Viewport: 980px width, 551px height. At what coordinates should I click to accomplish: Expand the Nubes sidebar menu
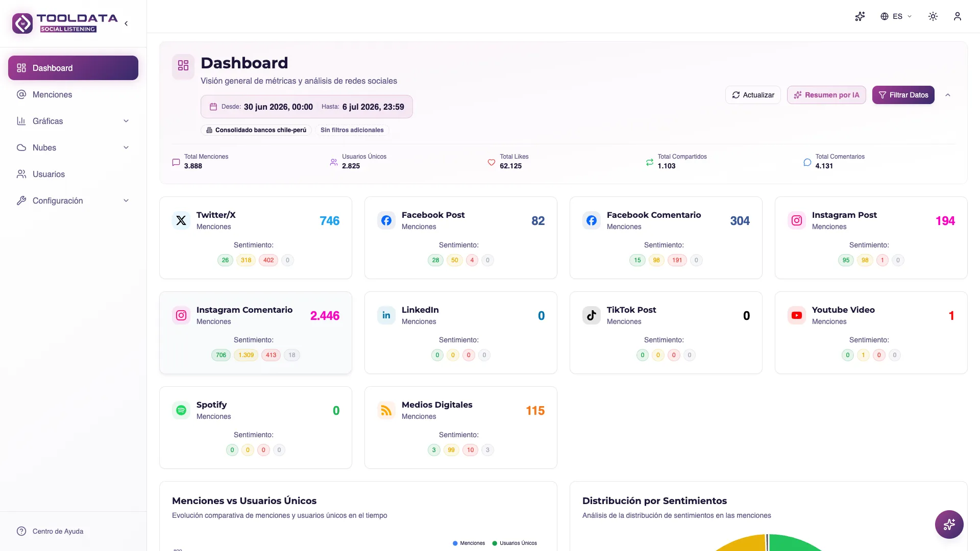(x=73, y=147)
